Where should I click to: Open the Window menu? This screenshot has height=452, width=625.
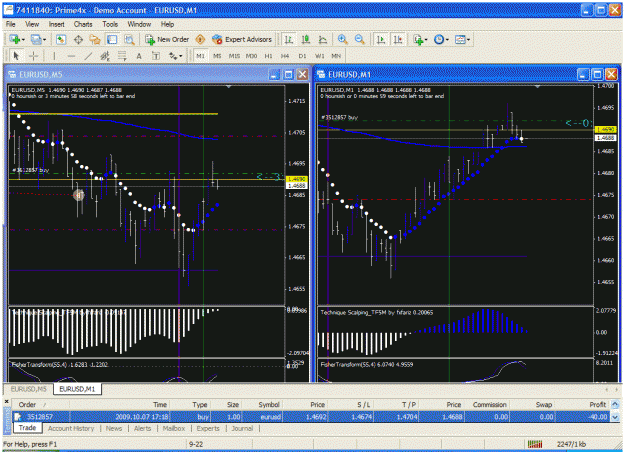pyautogui.click(x=139, y=24)
